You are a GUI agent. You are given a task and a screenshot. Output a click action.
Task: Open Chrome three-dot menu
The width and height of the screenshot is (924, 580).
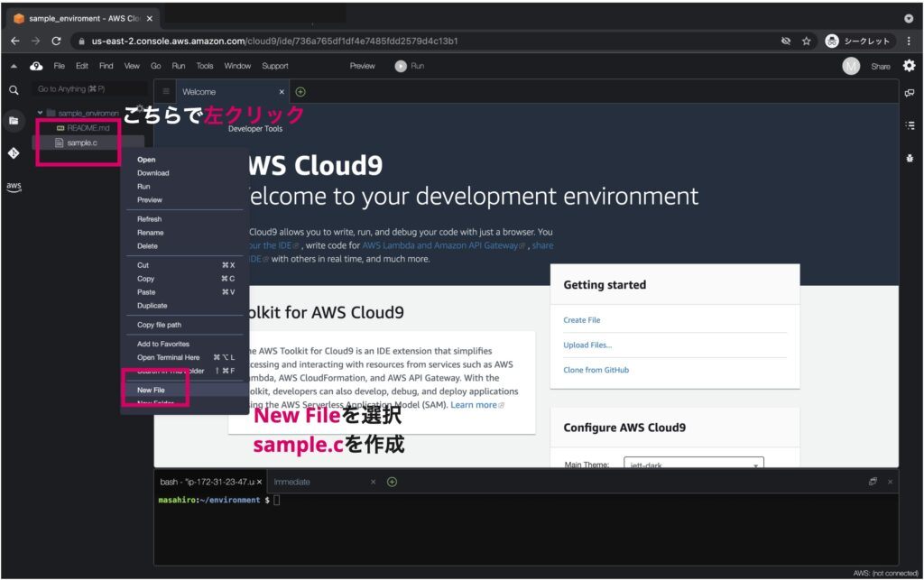pyautogui.click(x=909, y=41)
